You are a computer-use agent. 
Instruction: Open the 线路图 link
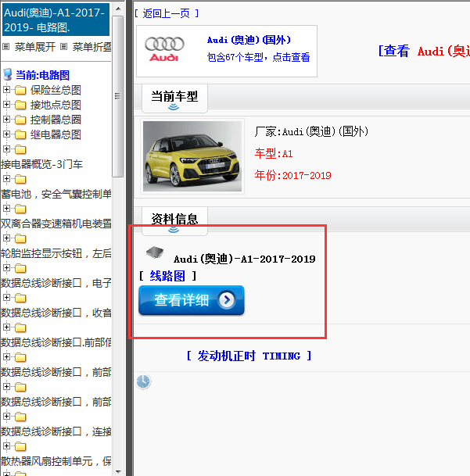pyautogui.click(x=167, y=276)
